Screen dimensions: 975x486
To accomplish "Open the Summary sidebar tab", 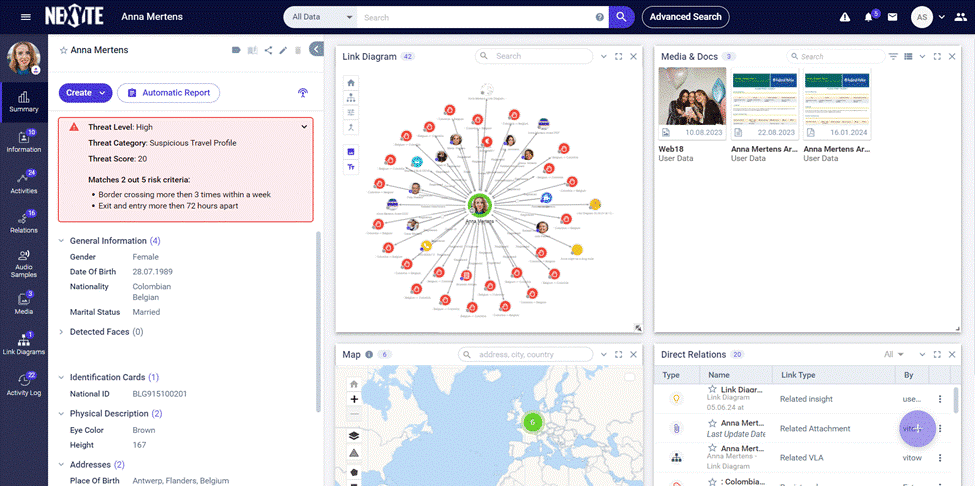I will 24,102.
